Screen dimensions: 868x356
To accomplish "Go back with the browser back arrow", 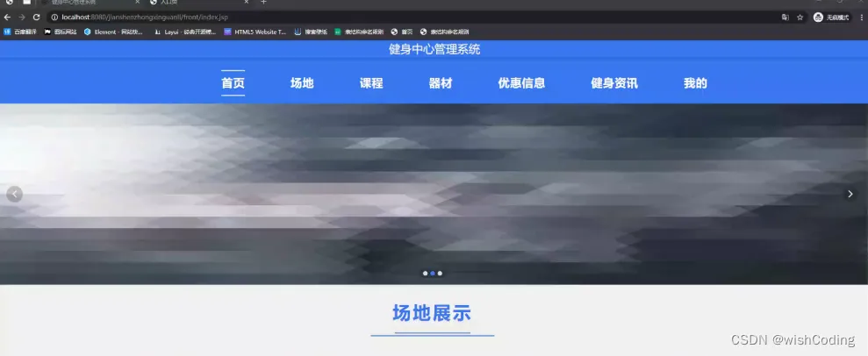I will click(x=7, y=18).
